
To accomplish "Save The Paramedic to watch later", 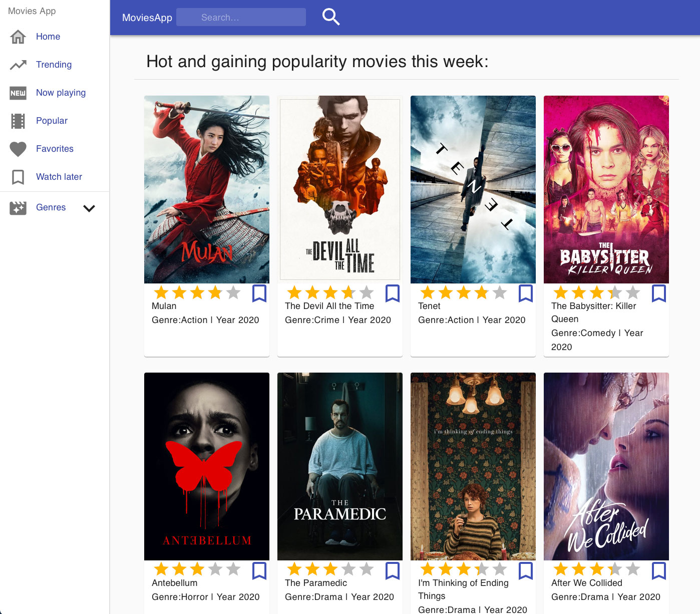I will [x=393, y=570].
